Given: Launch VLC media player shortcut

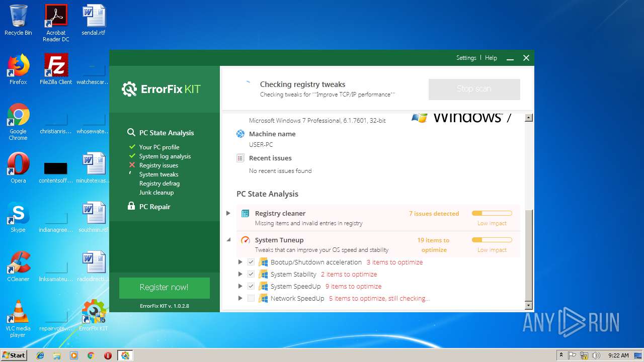Looking at the screenshot, I should [18, 319].
